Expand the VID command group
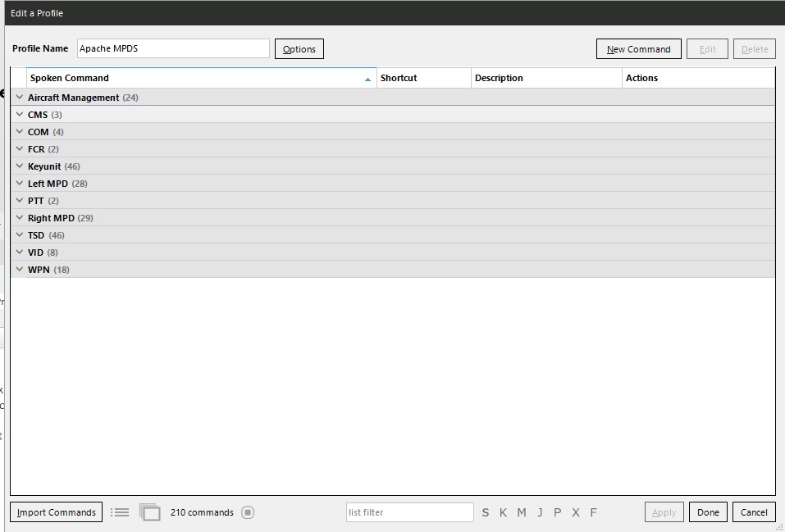The height and width of the screenshot is (532, 785). [x=20, y=252]
